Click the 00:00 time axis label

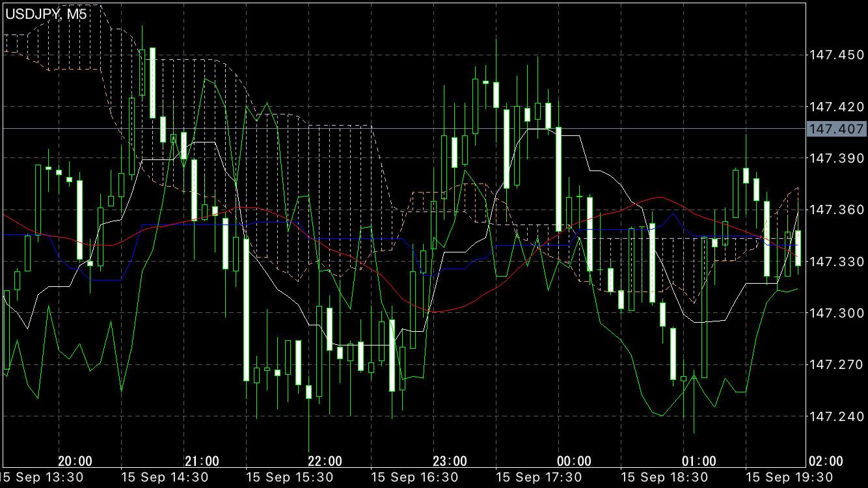pos(575,461)
